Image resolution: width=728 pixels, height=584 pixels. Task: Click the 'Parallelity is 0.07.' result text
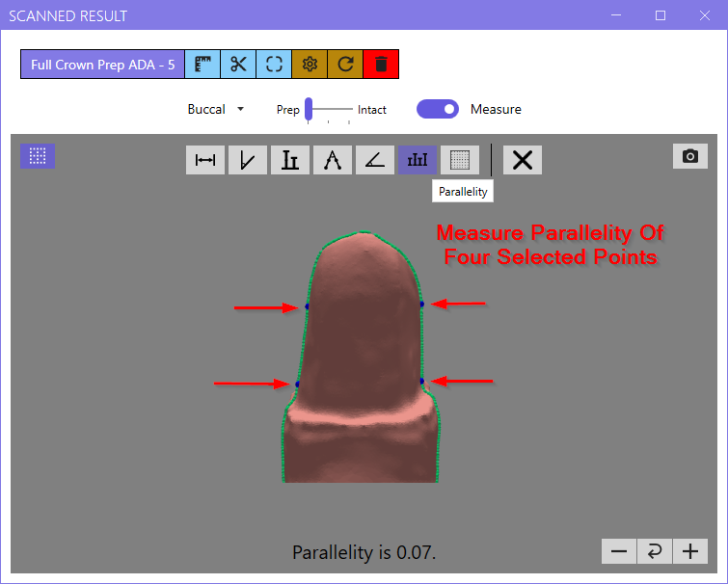pyautogui.click(x=364, y=552)
